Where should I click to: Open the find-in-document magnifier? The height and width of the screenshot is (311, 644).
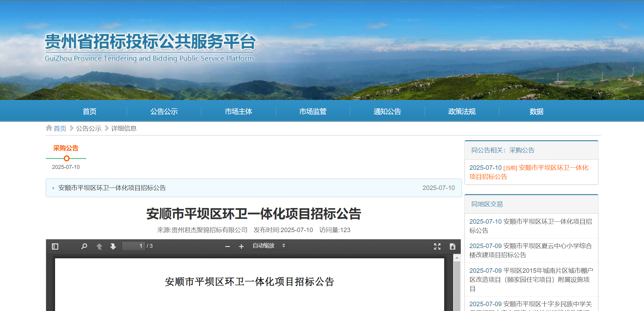point(84,247)
